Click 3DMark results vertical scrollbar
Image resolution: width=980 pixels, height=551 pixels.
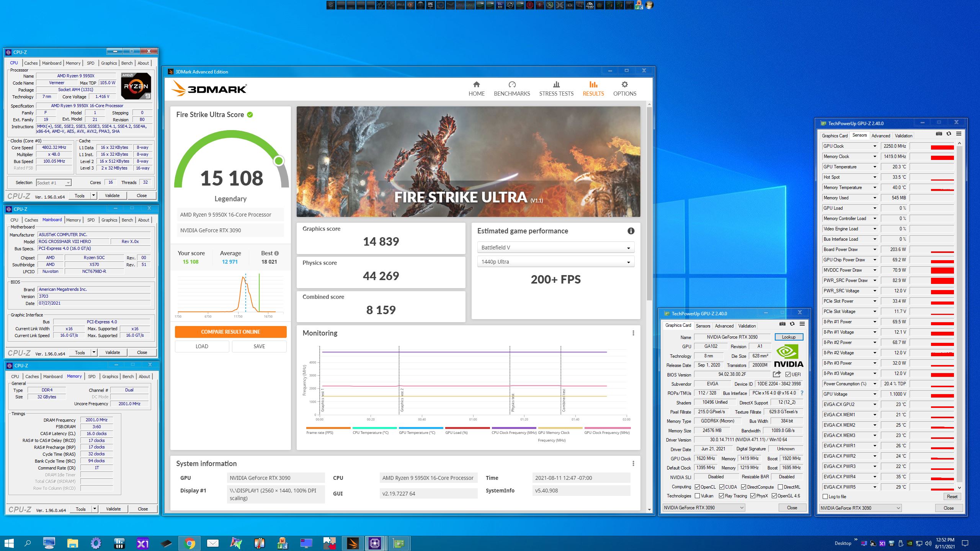click(x=649, y=203)
